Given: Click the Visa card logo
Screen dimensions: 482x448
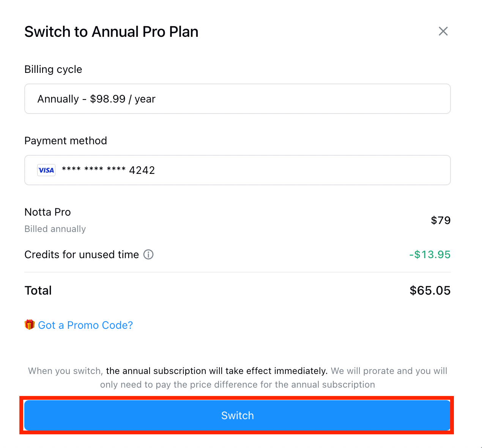Looking at the screenshot, I should pos(46,170).
